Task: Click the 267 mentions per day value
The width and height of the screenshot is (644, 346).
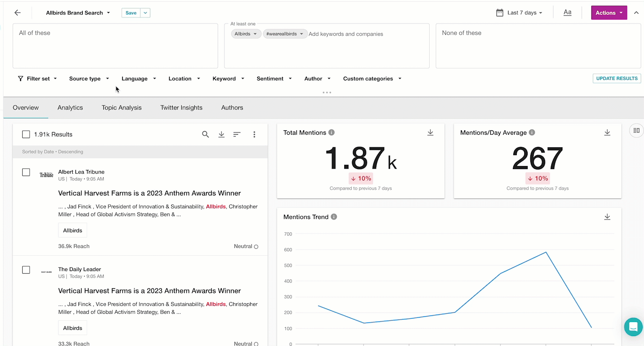Action: tap(538, 158)
